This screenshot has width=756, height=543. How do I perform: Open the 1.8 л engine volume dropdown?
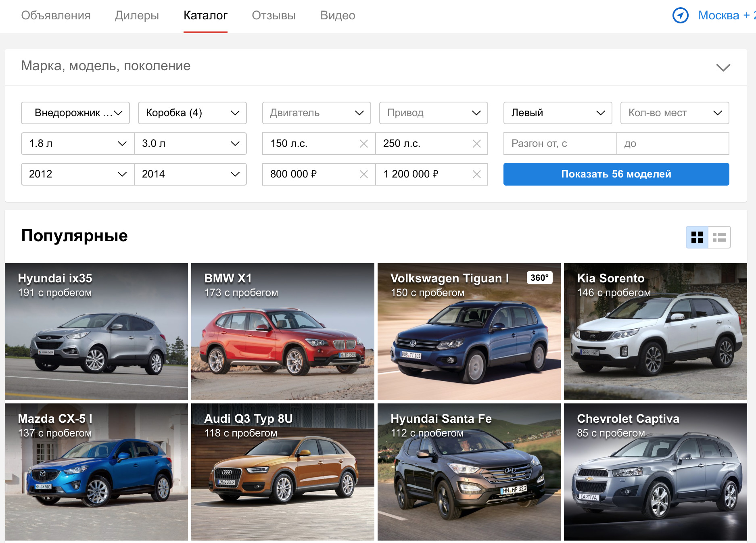pos(77,144)
